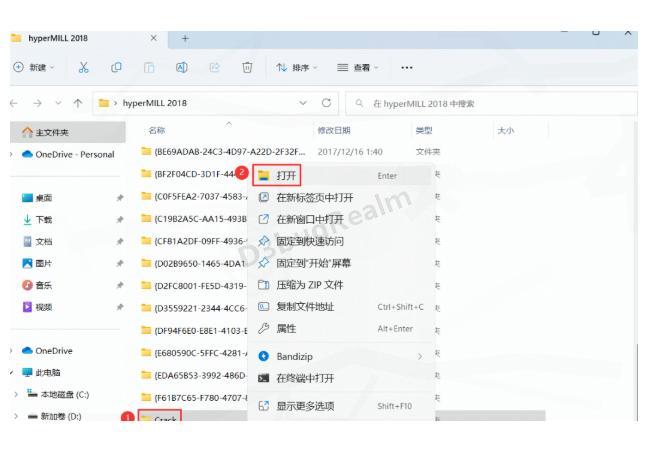
Task: Sort by the 类型 column header
Action: [x=424, y=130]
